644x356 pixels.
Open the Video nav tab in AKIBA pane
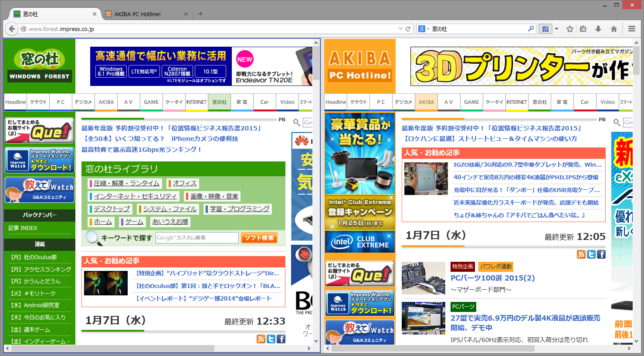[607, 102]
